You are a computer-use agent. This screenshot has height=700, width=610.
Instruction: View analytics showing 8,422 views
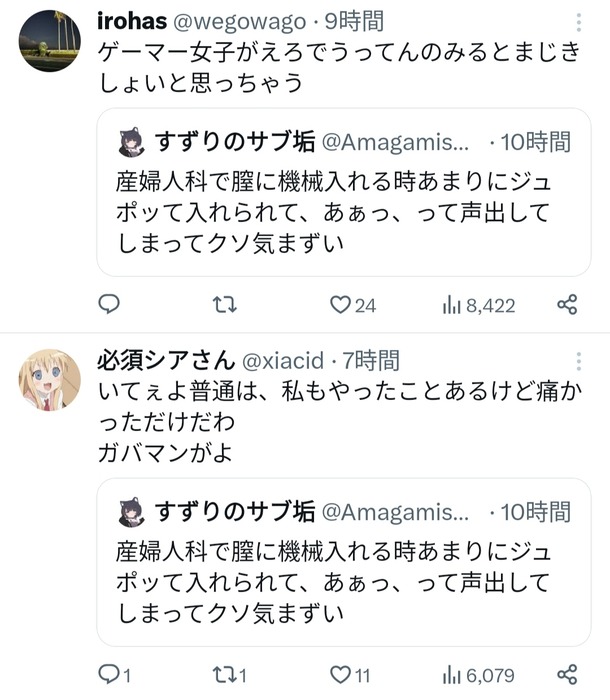point(479,306)
